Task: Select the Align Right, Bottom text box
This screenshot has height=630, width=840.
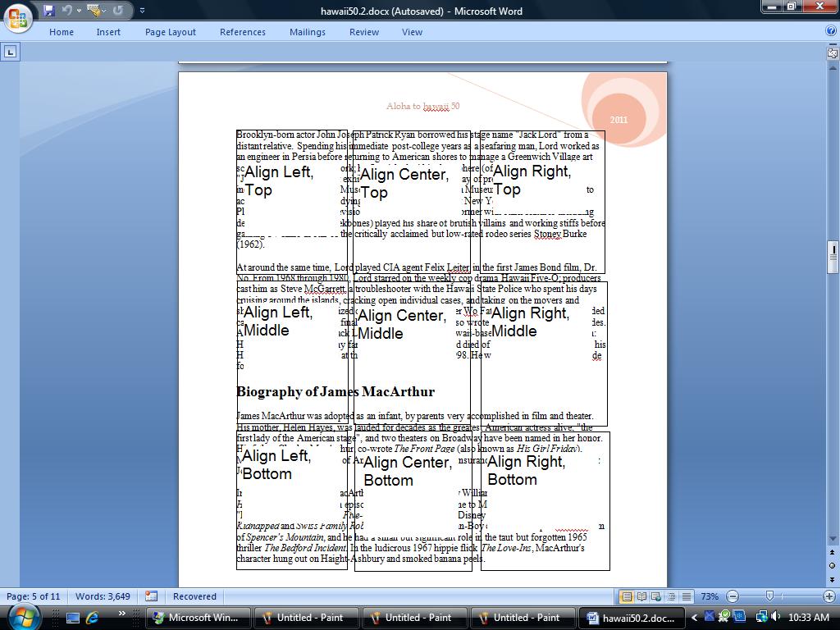Action: coord(546,501)
